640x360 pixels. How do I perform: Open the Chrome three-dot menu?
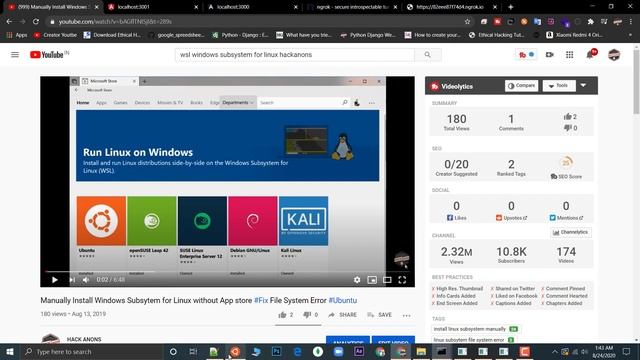point(631,22)
